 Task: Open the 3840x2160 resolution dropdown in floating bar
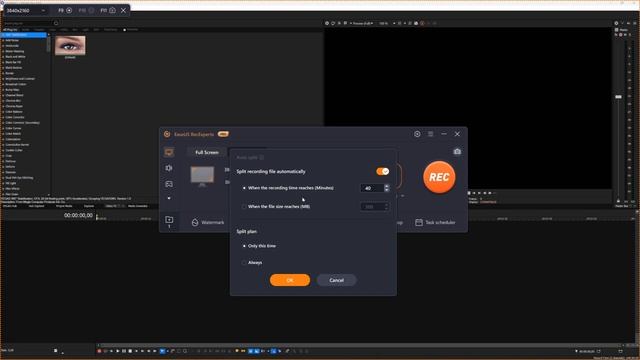point(26,10)
